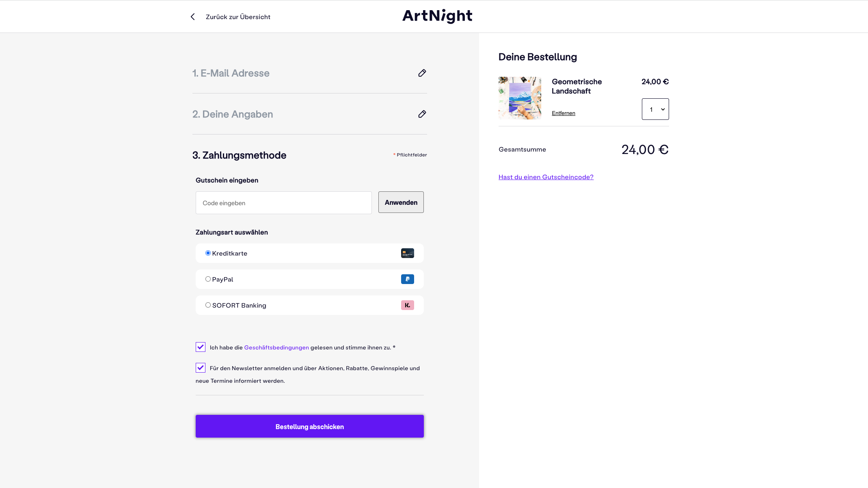The height and width of the screenshot is (488, 868).
Task: Open the Geschäftsbedingungen link
Action: pos(276,347)
